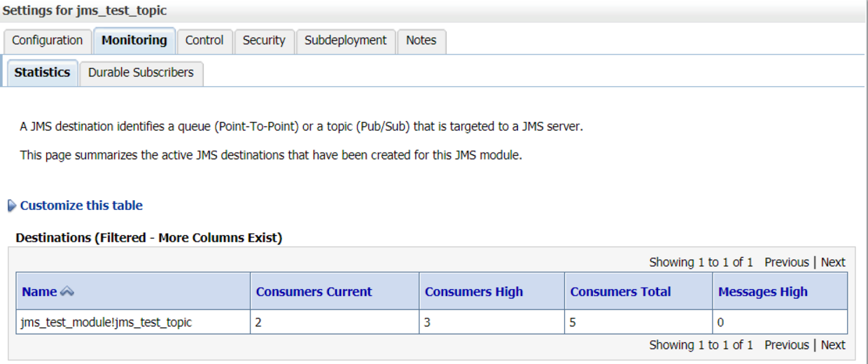
Task: Expand the Customize this table triangle
Action: pos(12,206)
